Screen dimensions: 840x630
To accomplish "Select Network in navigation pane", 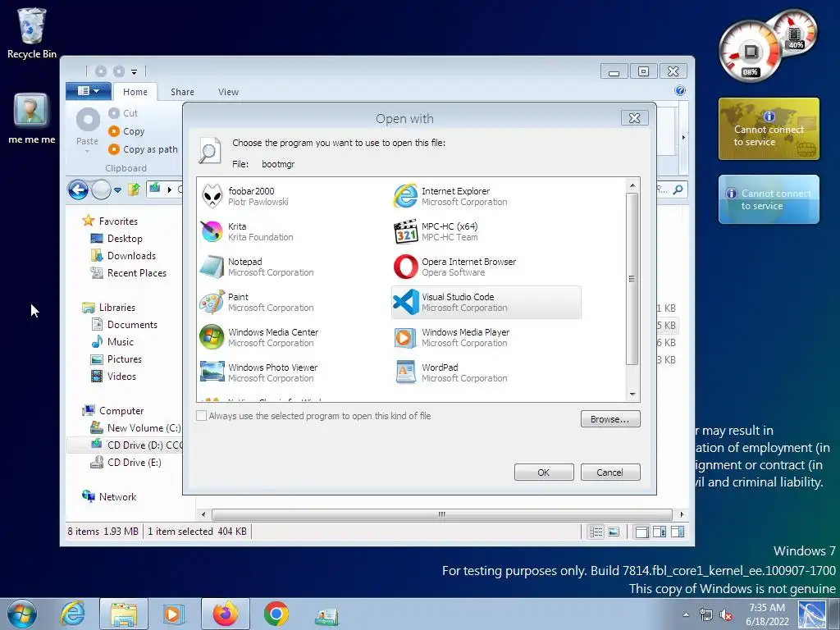I will pos(109,496).
